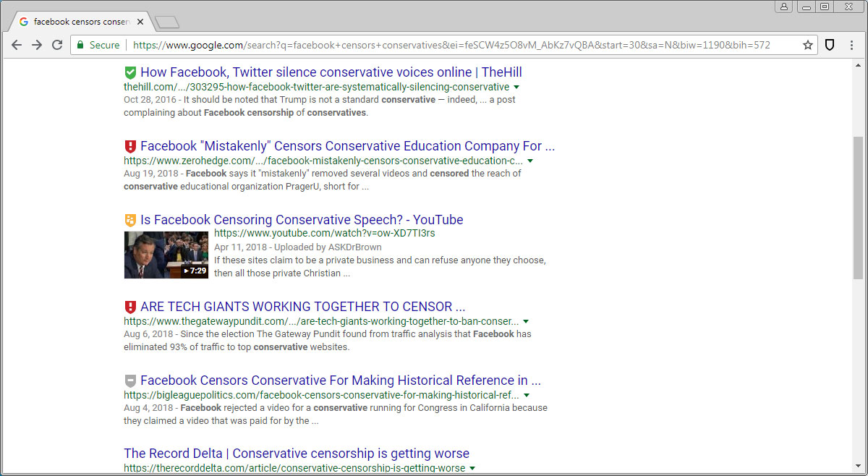Click the YouTube video thumbnail
The image size is (868, 476).
coord(166,255)
